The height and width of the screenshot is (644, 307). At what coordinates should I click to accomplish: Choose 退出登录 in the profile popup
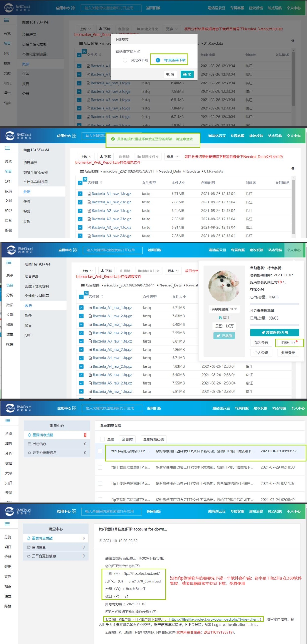click(x=288, y=353)
